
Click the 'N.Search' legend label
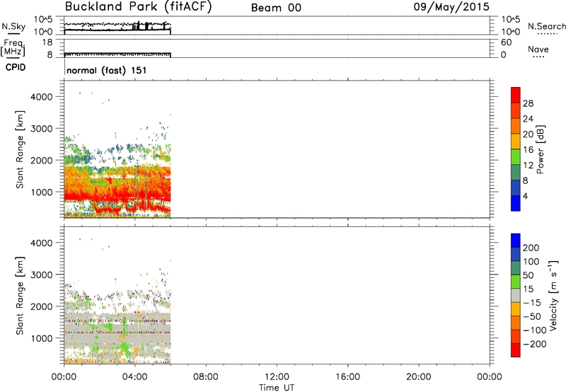[x=546, y=26]
